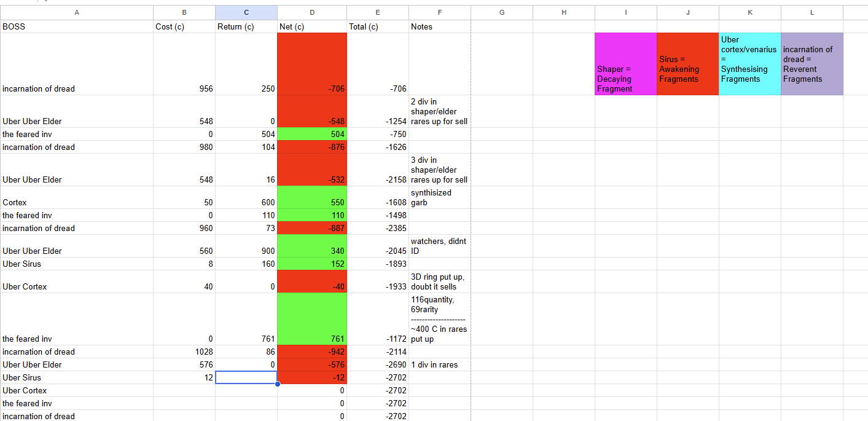The width and height of the screenshot is (868, 421).
Task: Click the note '2 div in shaper/elder rares up for sell'
Action: tap(440, 111)
